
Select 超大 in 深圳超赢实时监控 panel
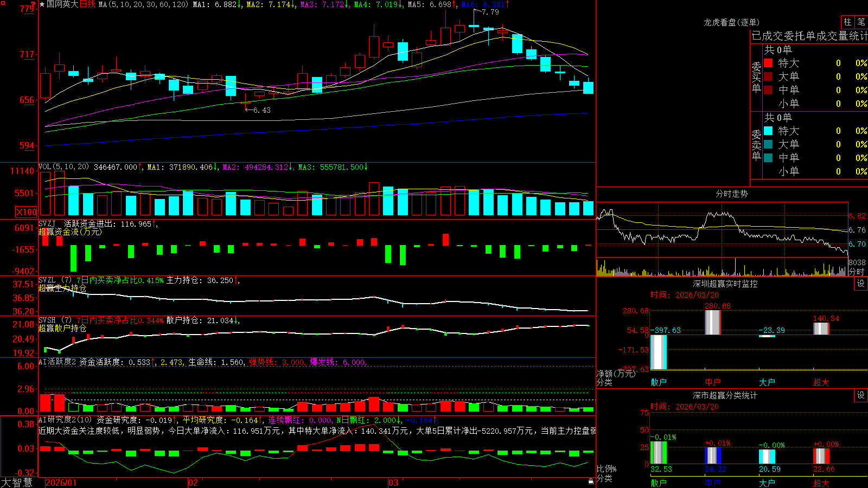[x=821, y=382]
